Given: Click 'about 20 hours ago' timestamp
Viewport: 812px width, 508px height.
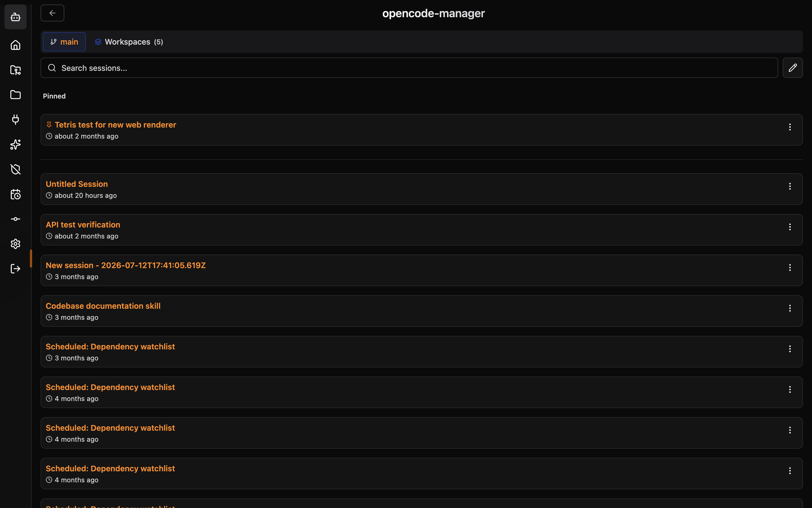Looking at the screenshot, I should click(85, 196).
